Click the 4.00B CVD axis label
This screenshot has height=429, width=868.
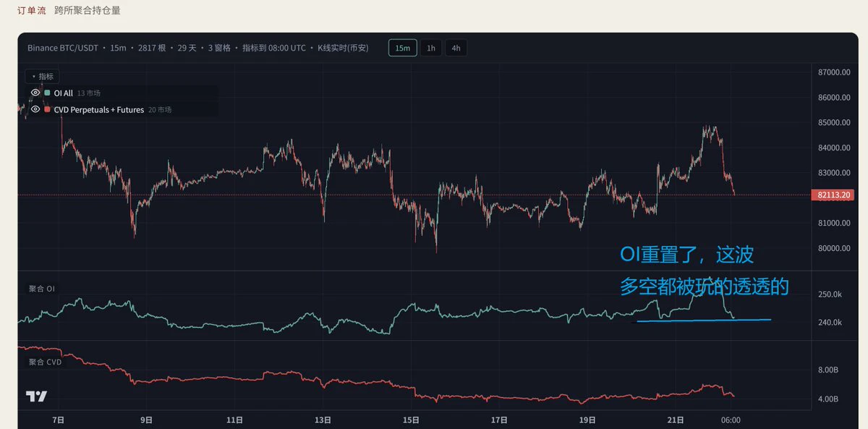click(828, 399)
